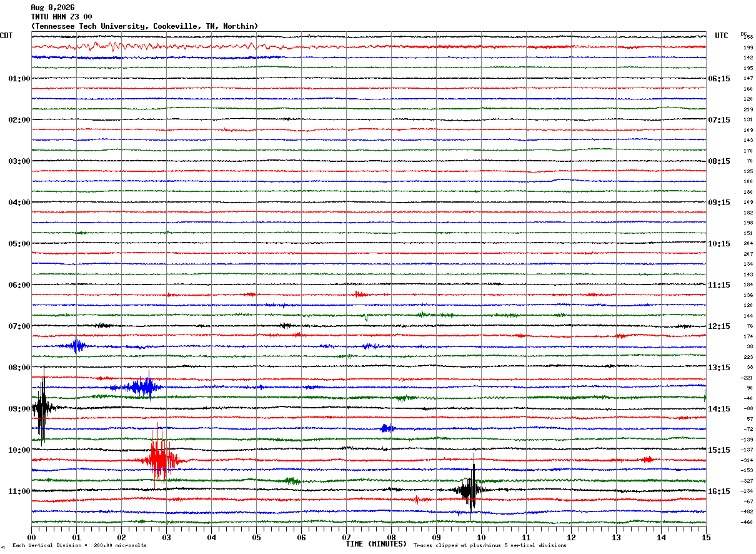Click the 09:15 UTC label
Screen dimensions: 756x554
point(719,203)
